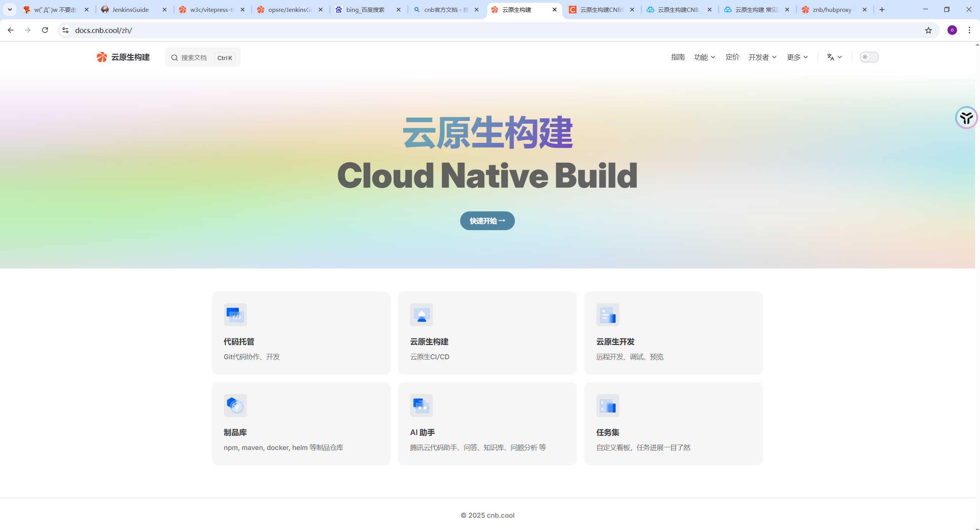980x530 pixels.
Task: Open the 定价 nav link
Action: [x=732, y=57]
